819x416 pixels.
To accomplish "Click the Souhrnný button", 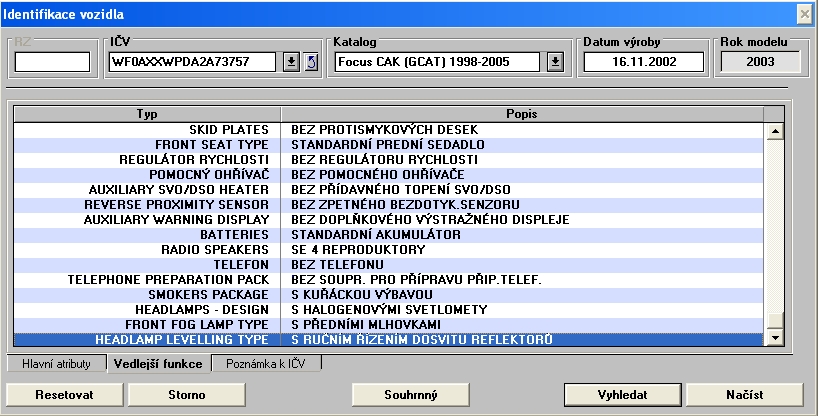I will (x=411, y=394).
